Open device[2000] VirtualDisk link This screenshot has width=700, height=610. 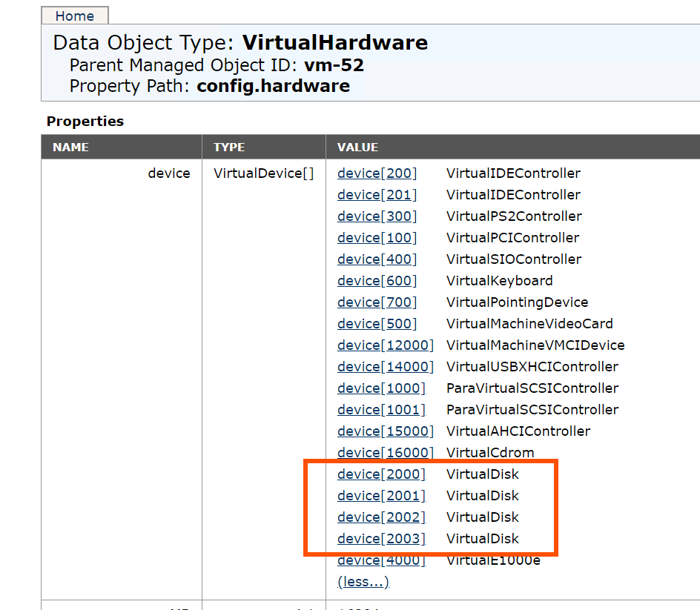click(381, 474)
